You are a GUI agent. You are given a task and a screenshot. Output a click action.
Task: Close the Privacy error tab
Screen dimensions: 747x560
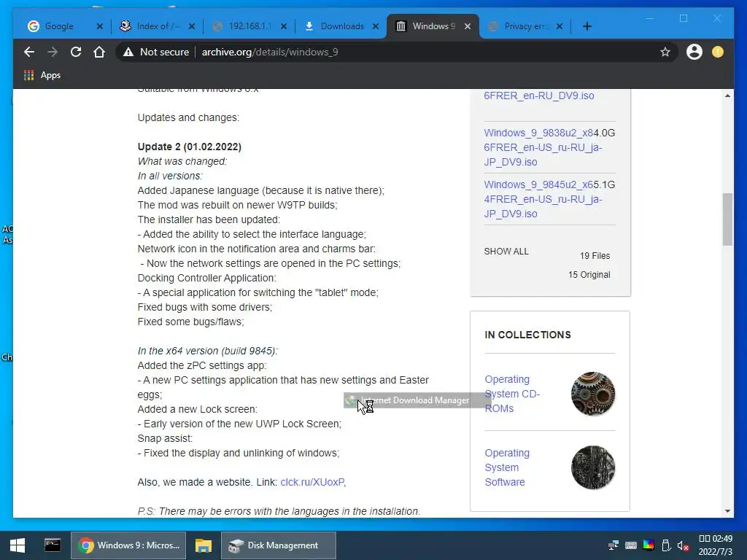tap(560, 26)
